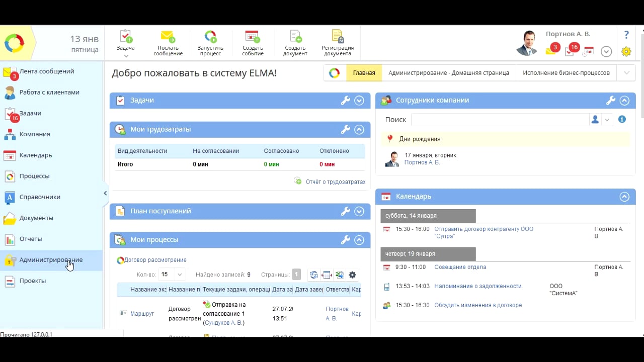Open the yellow settings gear icon

[x=626, y=51]
